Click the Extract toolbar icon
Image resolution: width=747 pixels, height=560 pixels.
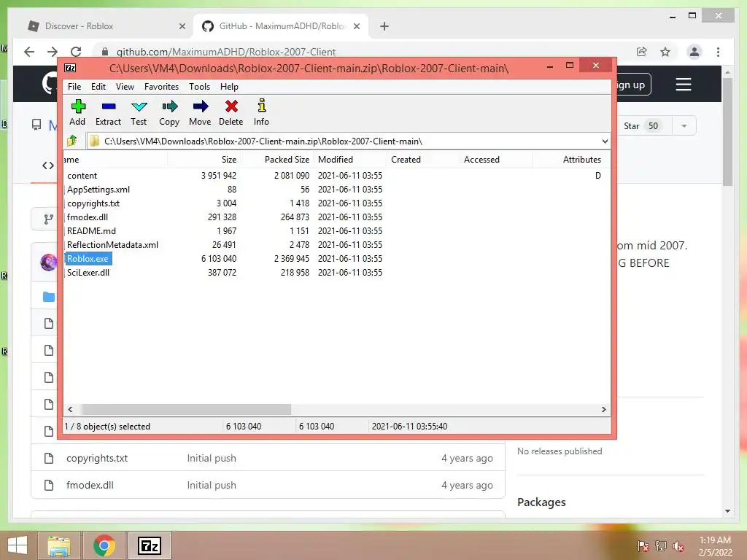[x=109, y=106]
